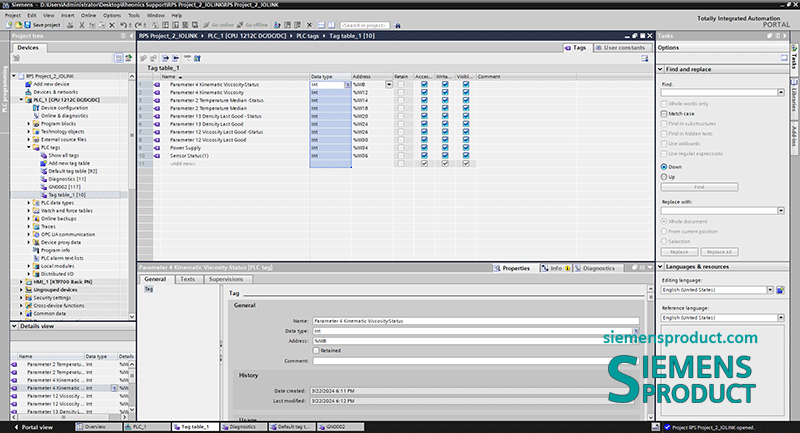This screenshot has height=433, width=800.
Task: Switch to Portal view
Action: point(34,427)
